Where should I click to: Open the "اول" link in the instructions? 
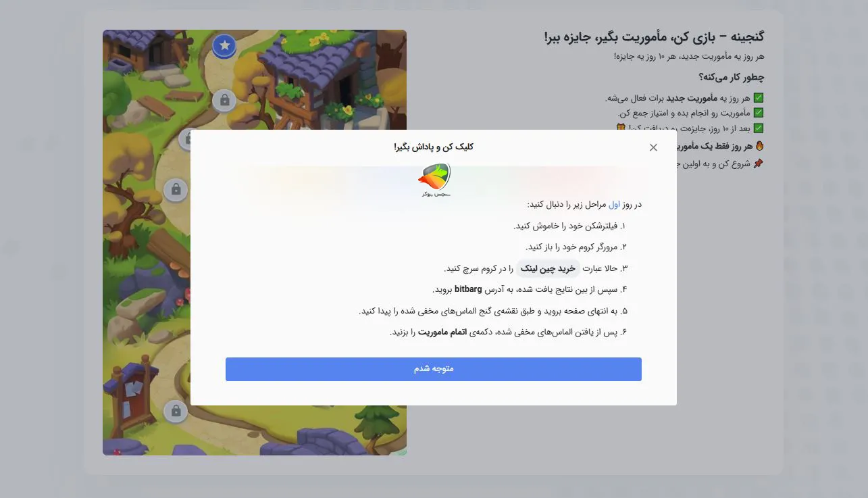coord(614,204)
